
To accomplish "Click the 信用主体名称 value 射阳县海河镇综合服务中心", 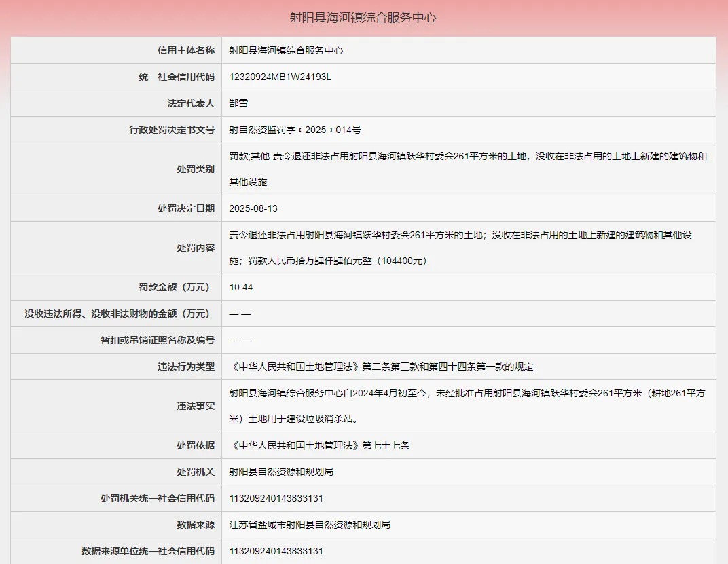I will click(286, 50).
